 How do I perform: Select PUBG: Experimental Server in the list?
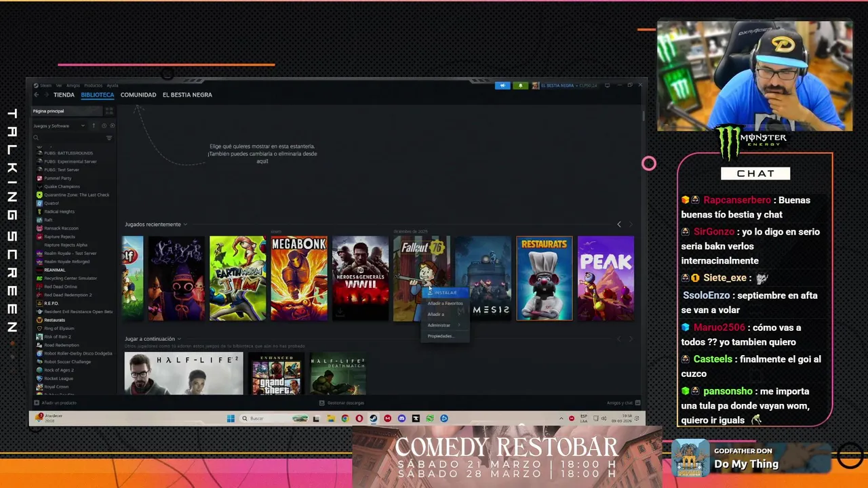(x=70, y=161)
